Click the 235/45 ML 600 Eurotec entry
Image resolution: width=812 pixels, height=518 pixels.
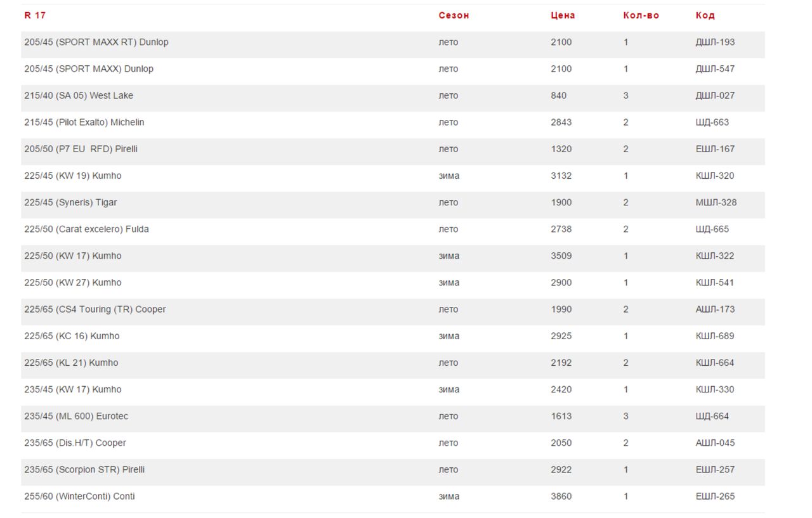[x=76, y=416]
